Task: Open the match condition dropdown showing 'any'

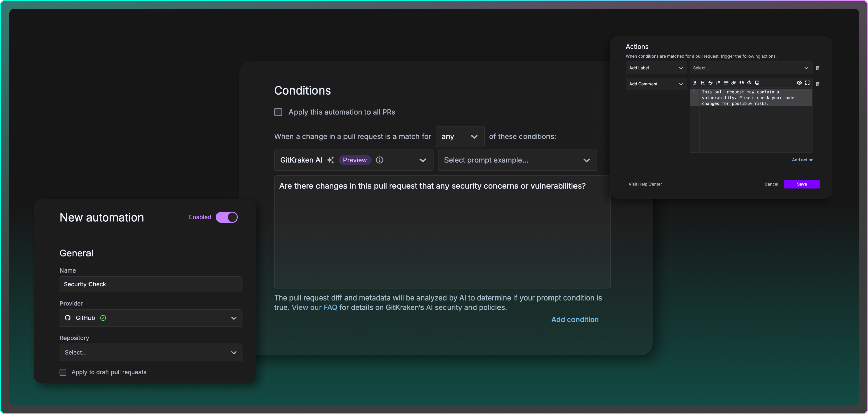Action: (460, 136)
